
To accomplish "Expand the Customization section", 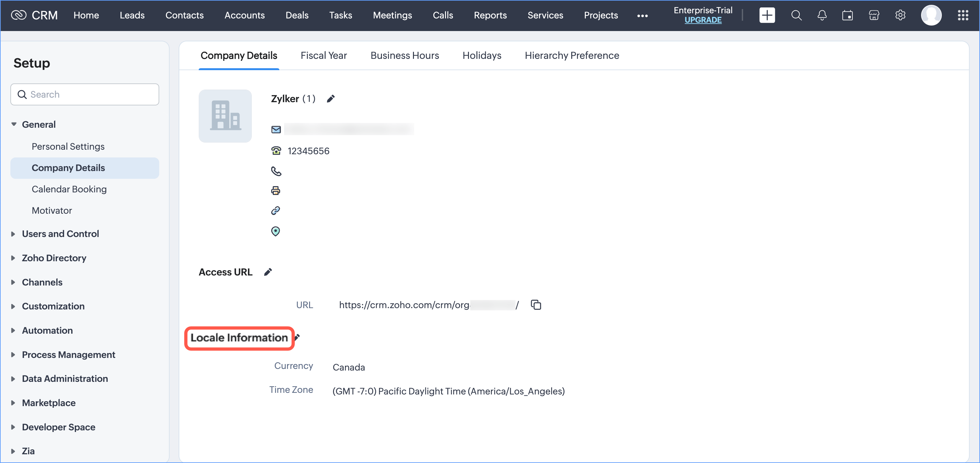I will pyautogui.click(x=13, y=307).
